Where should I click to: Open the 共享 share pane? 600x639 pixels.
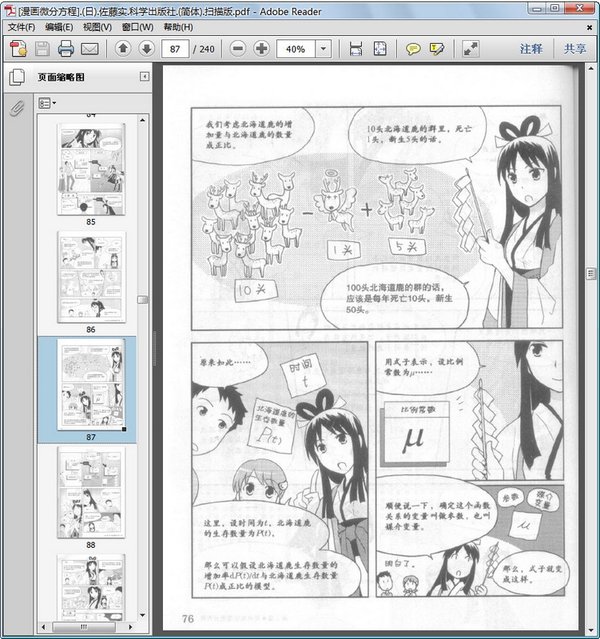[x=575, y=49]
